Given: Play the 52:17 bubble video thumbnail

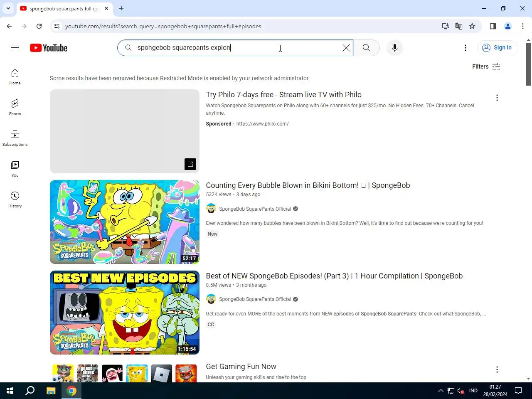Looking at the screenshot, I should 125,222.
